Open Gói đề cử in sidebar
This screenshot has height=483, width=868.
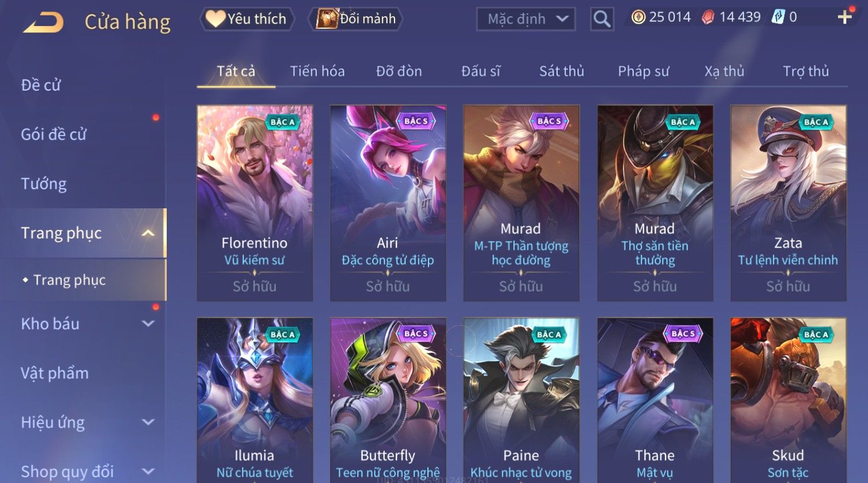(54, 134)
